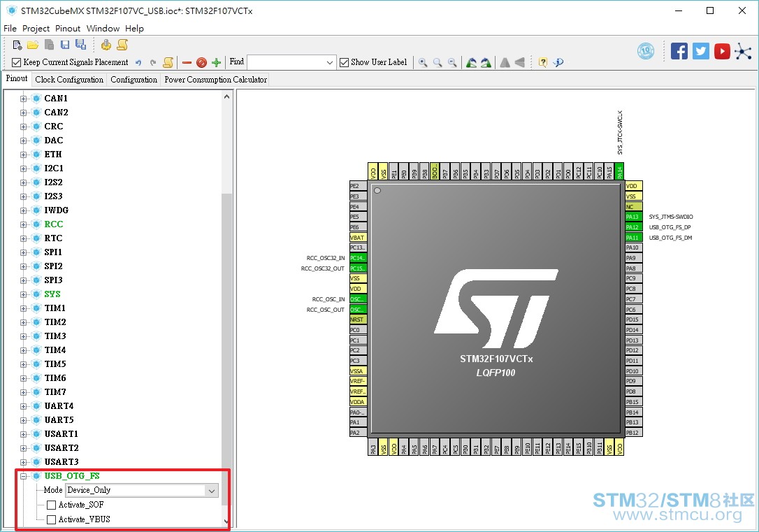The image size is (759, 532).
Task: Select the Pinout tab
Action: 17,78
